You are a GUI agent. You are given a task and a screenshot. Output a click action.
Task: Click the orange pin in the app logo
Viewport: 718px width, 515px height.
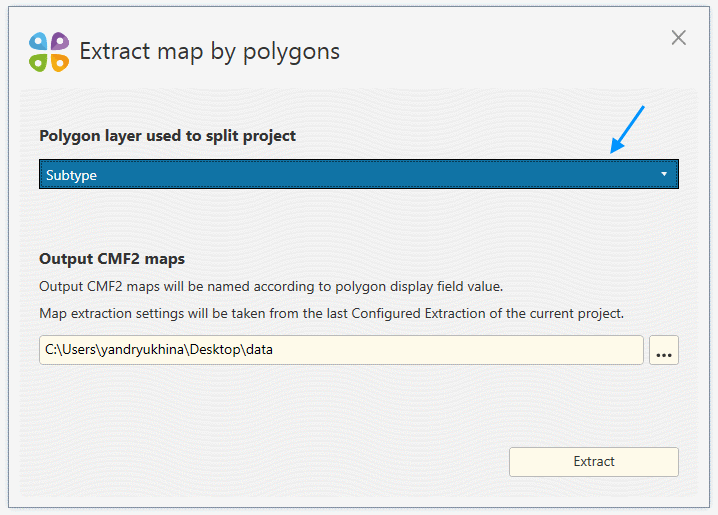point(59,61)
